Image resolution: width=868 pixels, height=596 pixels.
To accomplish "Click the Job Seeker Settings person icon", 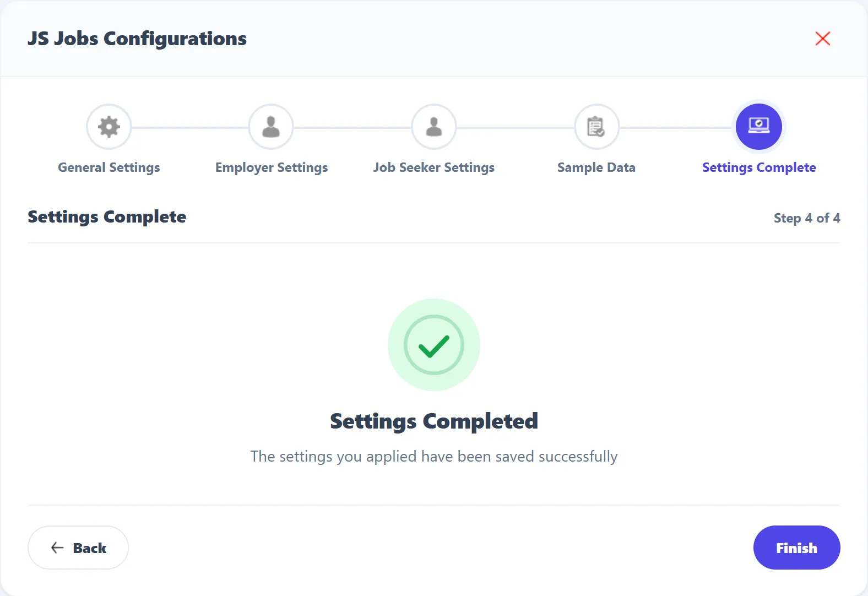I will pyautogui.click(x=434, y=127).
